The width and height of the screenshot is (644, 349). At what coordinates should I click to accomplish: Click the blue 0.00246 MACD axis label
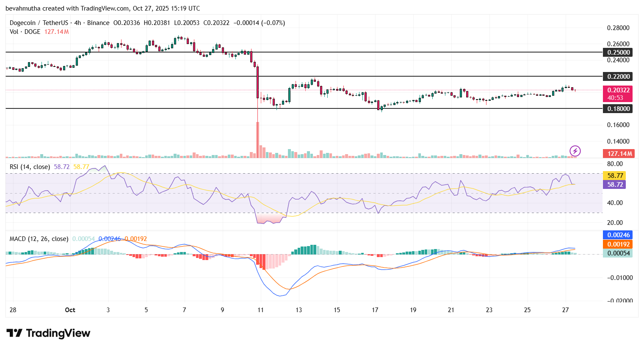click(618, 235)
